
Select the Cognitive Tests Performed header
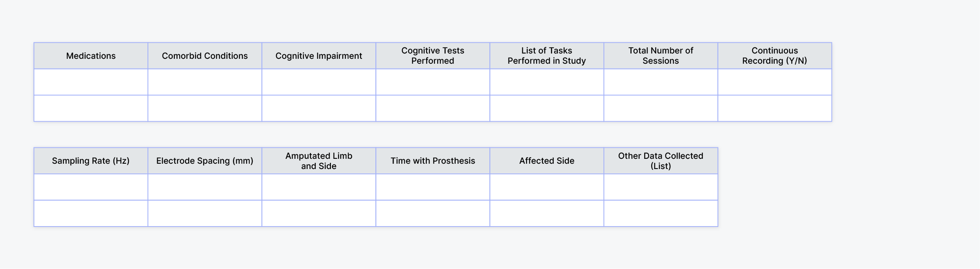(x=433, y=56)
